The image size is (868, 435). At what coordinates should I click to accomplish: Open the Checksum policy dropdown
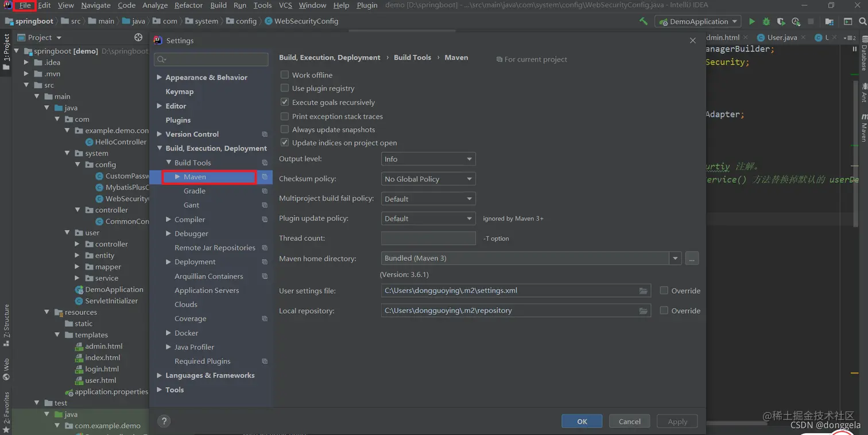(x=428, y=179)
